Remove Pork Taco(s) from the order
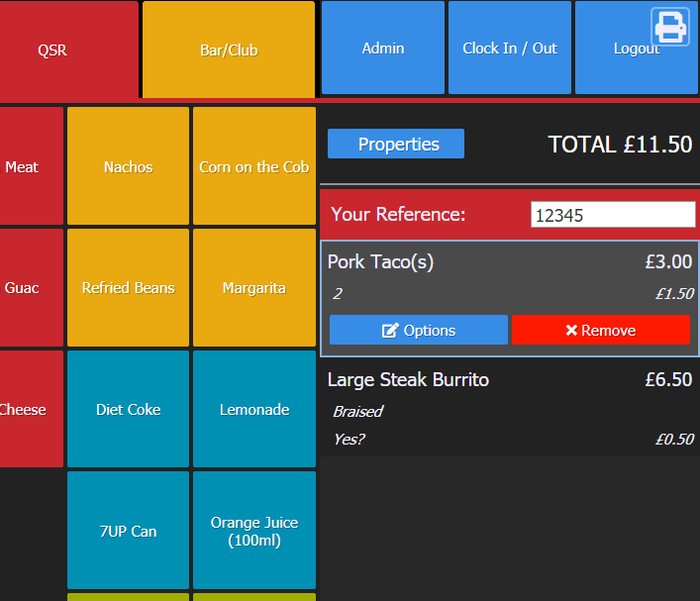The height and width of the screenshot is (601, 700). click(x=601, y=330)
